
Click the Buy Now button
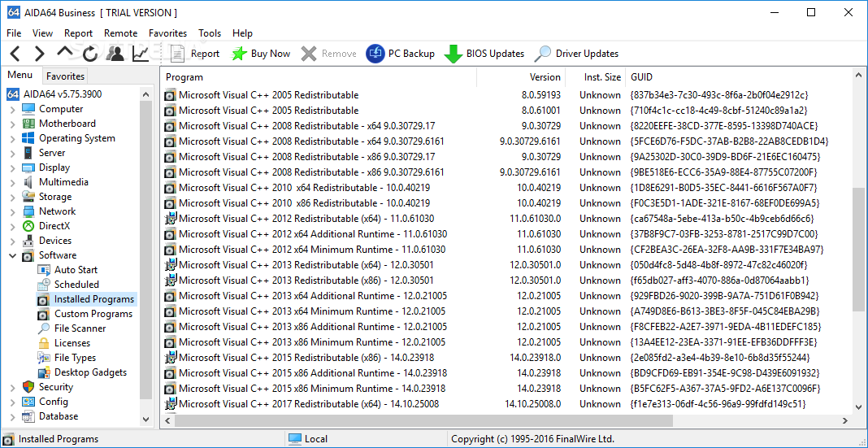[x=261, y=54]
